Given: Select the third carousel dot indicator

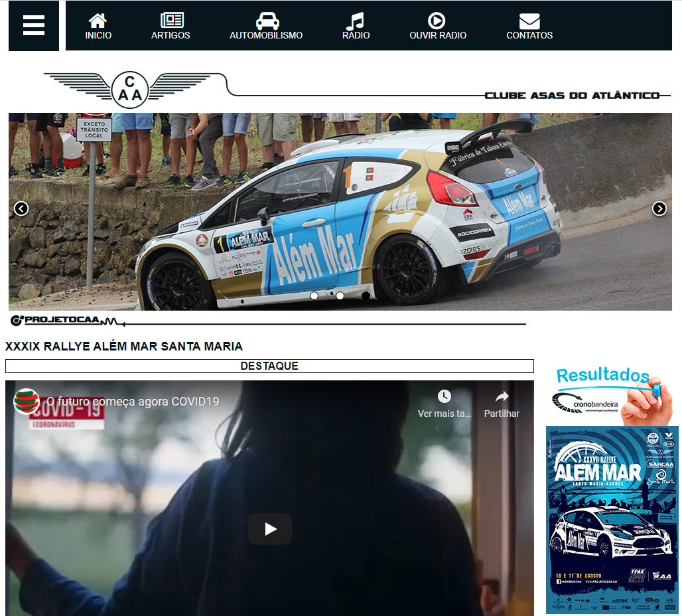Looking at the screenshot, I should tap(366, 295).
